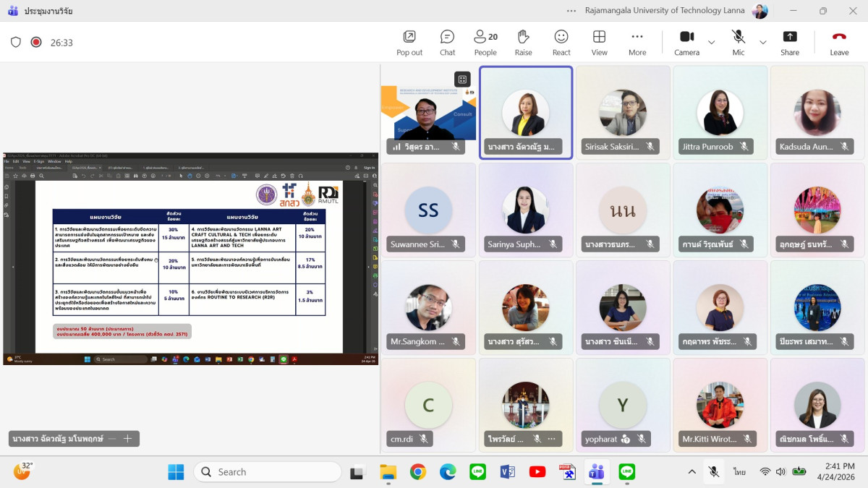Raise your hand in meeting
Image resolution: width=868 pixels, height=488 pixels.
tap(524, 42)
